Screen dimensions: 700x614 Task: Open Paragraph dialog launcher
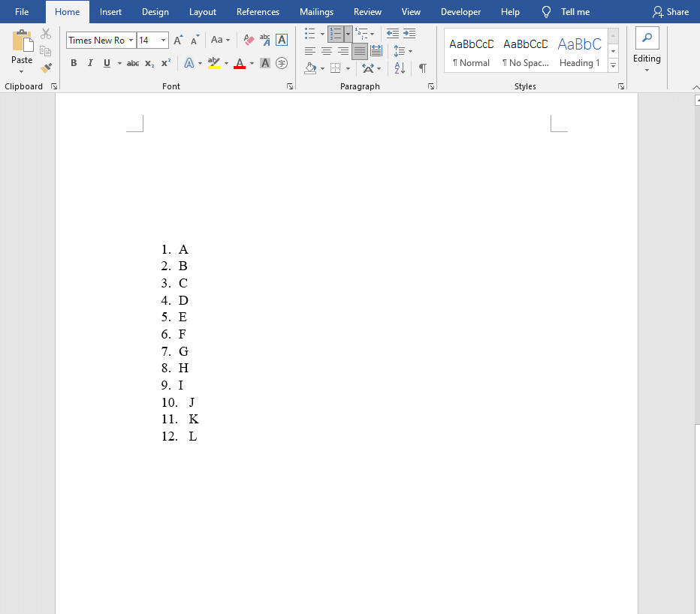[431, 86]
